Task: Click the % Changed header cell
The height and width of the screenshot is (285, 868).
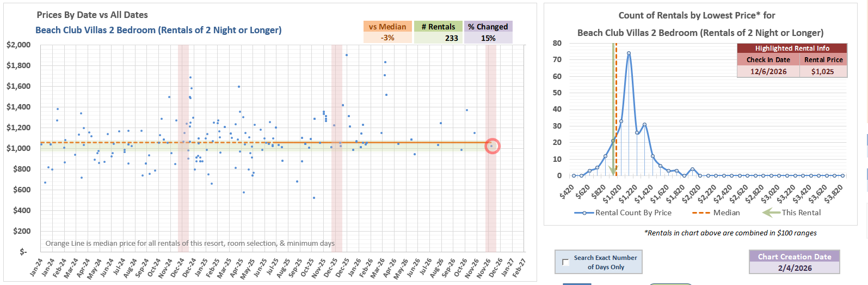Action: (488, 27)
